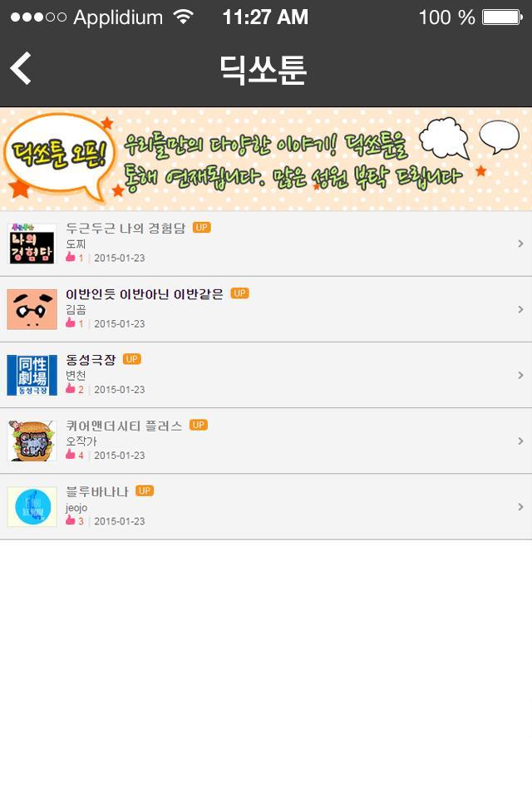Tap the thumbs-up icon under jeojo

71,520
